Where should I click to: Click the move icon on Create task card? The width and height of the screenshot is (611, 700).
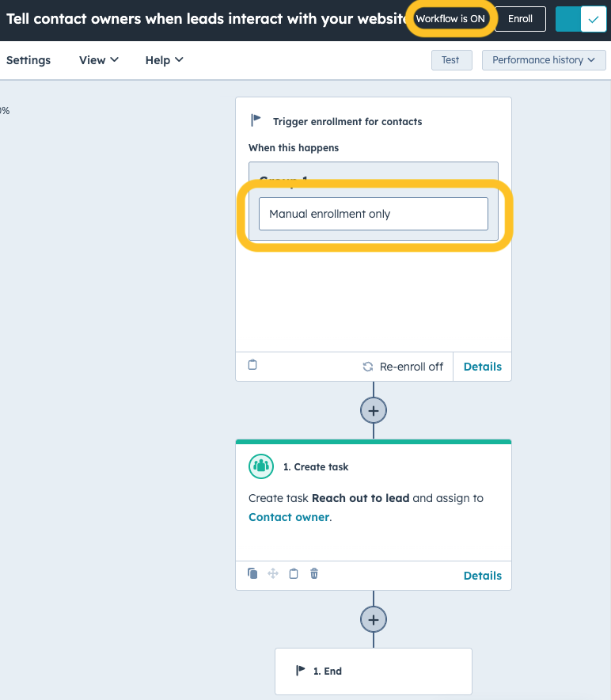point(273,573)
